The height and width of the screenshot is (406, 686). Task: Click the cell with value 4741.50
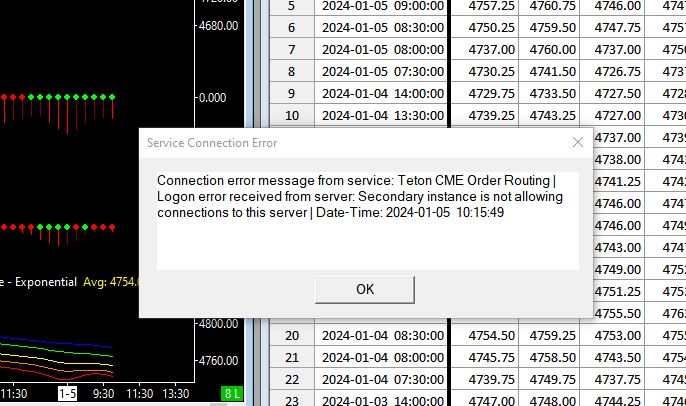coord(550,71)
